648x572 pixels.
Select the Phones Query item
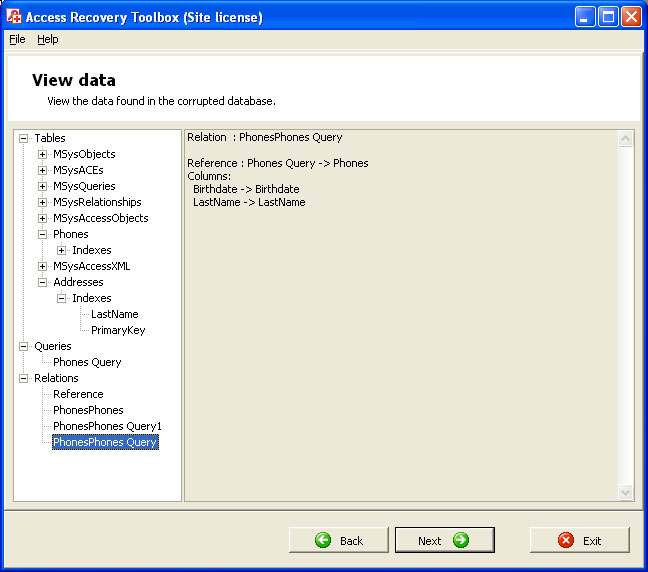[x=87, y=362]
